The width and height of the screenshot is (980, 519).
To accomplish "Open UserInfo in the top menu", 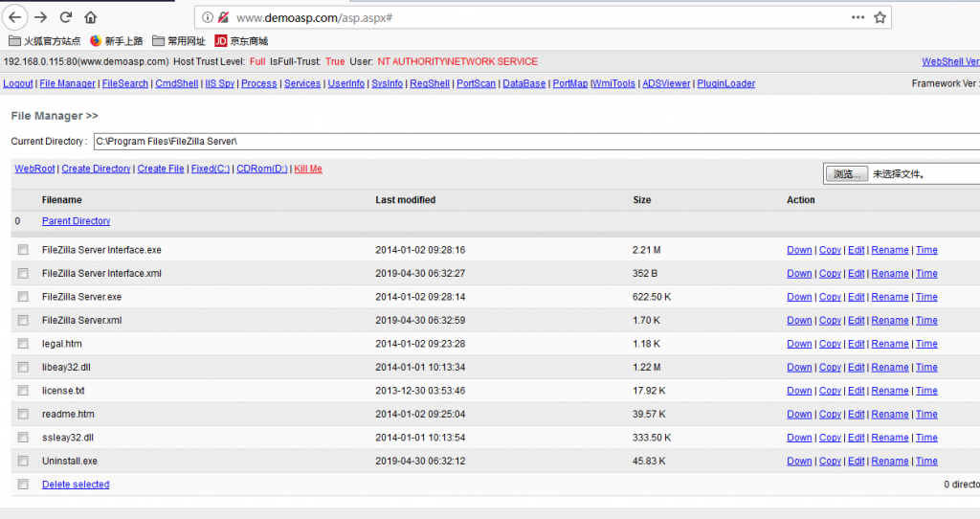I will point(346,83).
